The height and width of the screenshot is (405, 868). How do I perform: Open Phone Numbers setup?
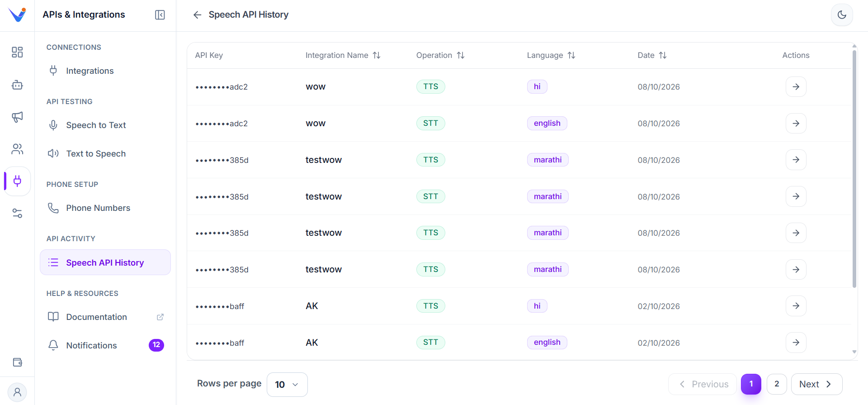(105, 208)
